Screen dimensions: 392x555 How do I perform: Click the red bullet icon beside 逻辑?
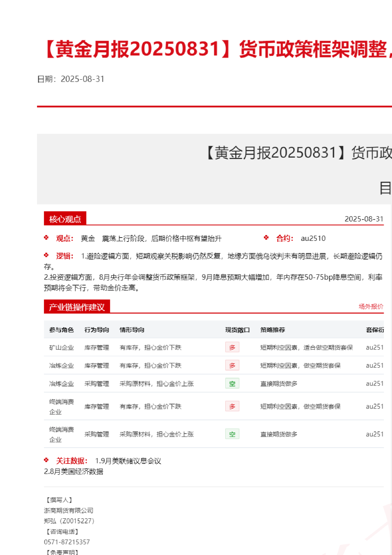coord(46,255)
